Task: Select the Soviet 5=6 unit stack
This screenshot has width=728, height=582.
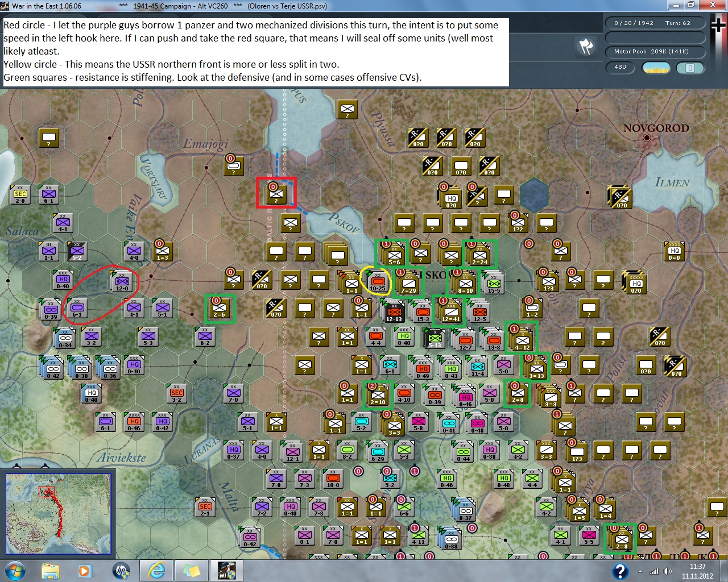Action: [x=394, y=255]
